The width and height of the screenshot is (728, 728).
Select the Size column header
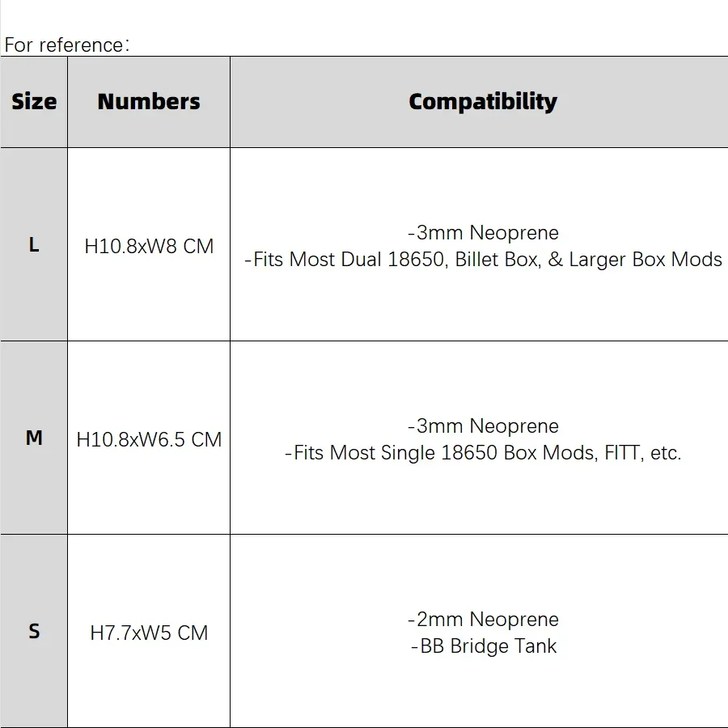point(34,102)
